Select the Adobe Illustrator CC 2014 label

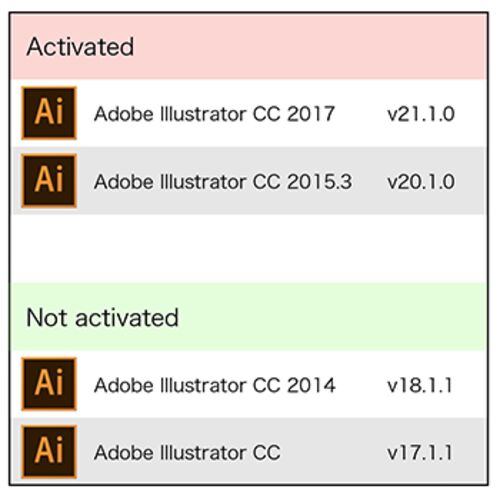point(215,385)
